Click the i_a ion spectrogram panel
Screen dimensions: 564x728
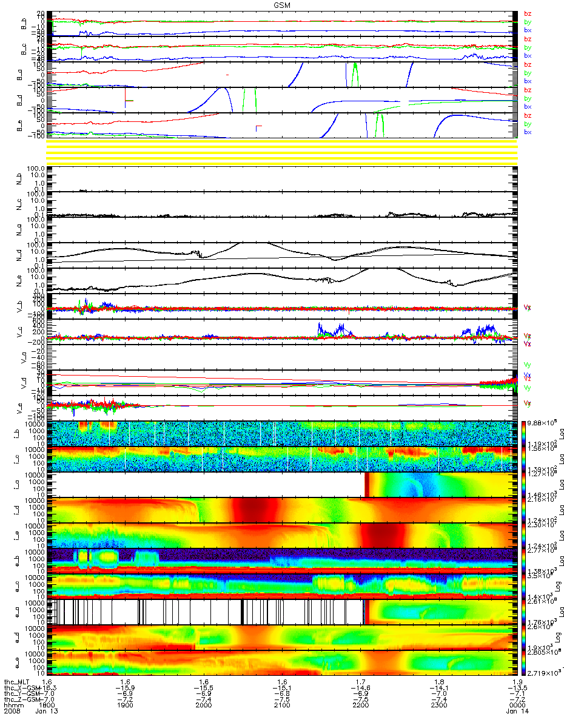282,484
